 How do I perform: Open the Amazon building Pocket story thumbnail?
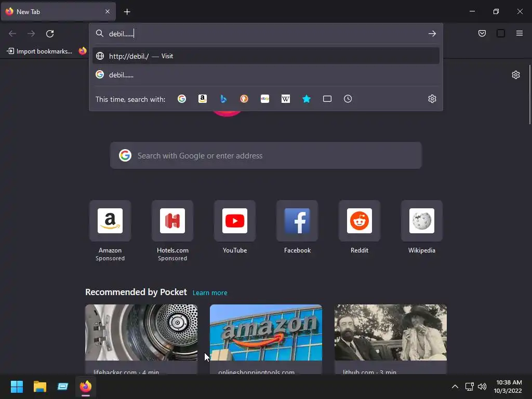[265, 332]
